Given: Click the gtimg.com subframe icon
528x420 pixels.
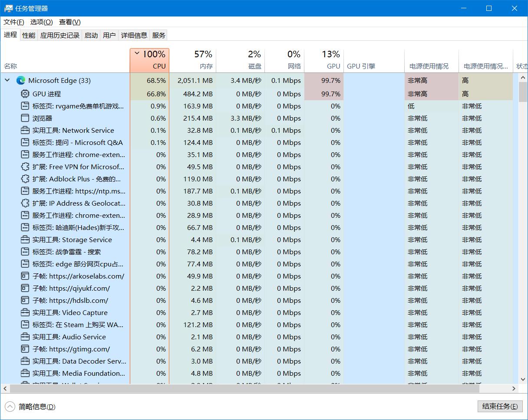Looking at the screenshot, I should [25, 349].
